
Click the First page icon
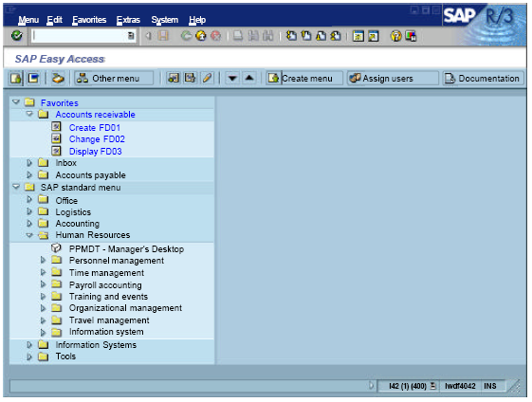(x=291, y=36)
